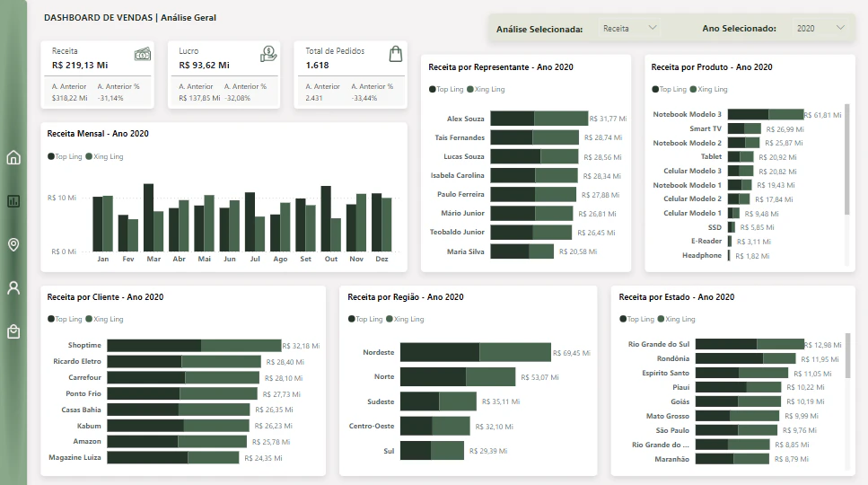Select Top Ling legend in Receita Mensal chart
The width and height of the screenshot is (868, 485).
pos(65,156)
